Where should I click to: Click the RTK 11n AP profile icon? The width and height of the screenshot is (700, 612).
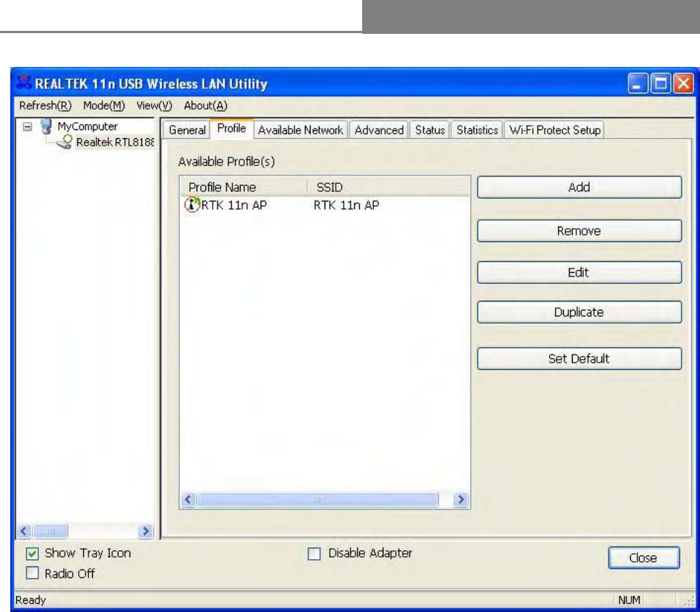192,204
